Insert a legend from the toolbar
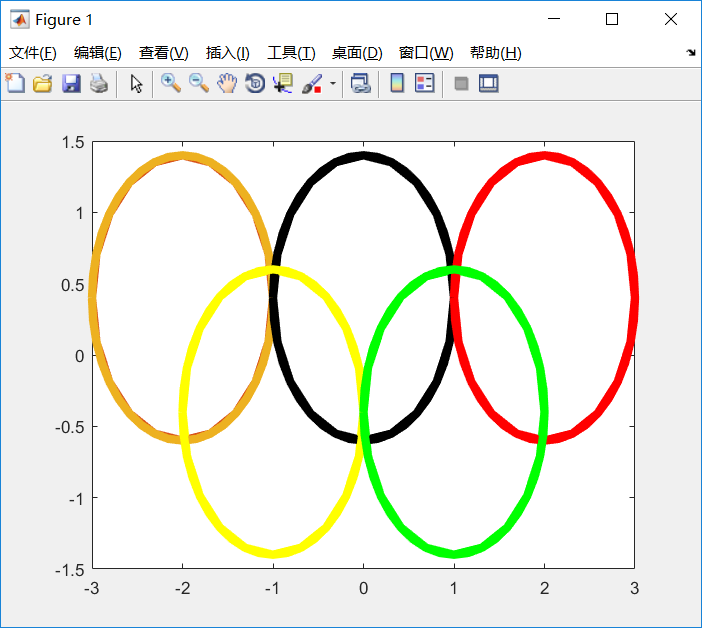The width and height of the screenshot is (702, 628). [424, 83]
